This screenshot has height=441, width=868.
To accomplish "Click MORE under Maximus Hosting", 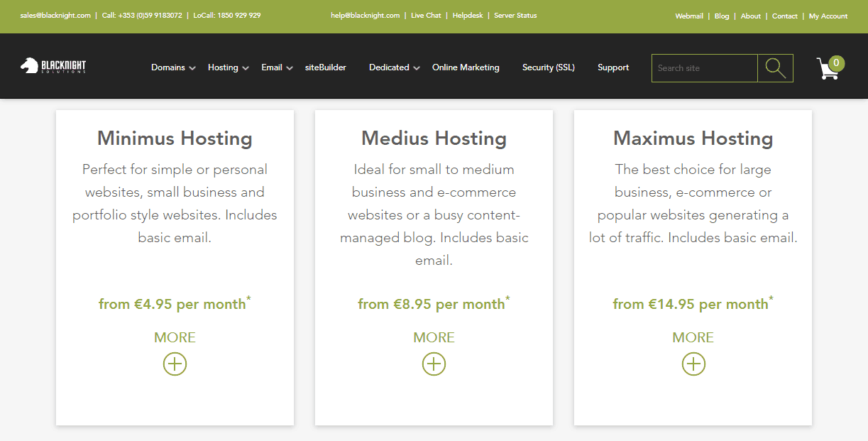I will [x=693, y=337].
